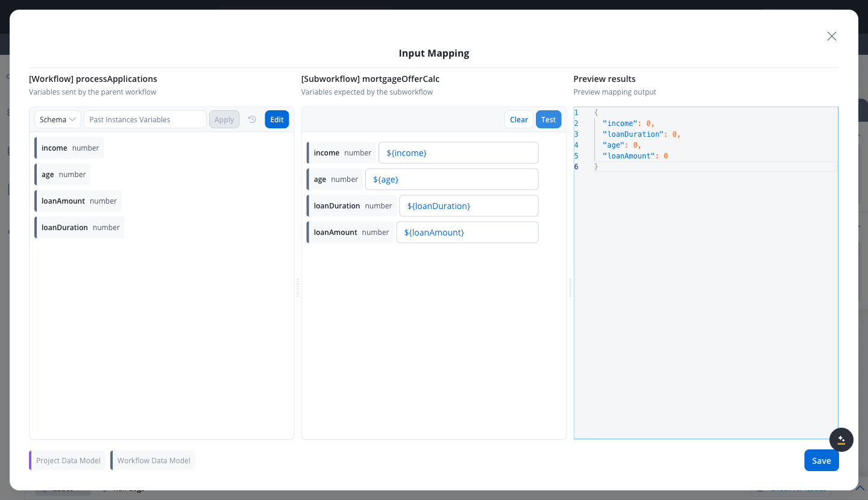
Task: Close the Input Mapping dialog
Action: 832,36
